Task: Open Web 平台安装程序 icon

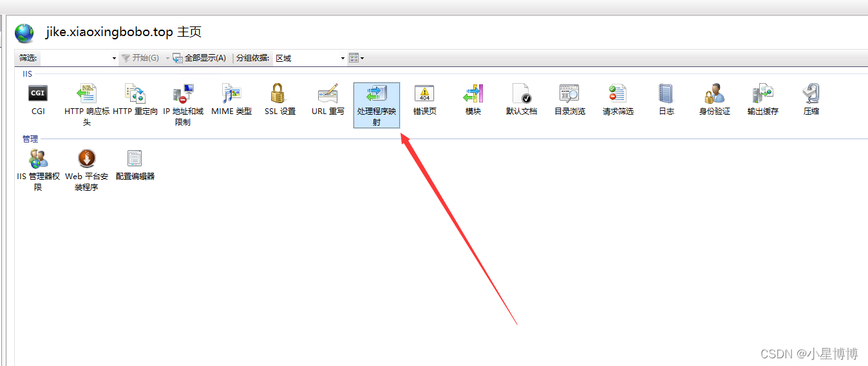Action: 87,158
